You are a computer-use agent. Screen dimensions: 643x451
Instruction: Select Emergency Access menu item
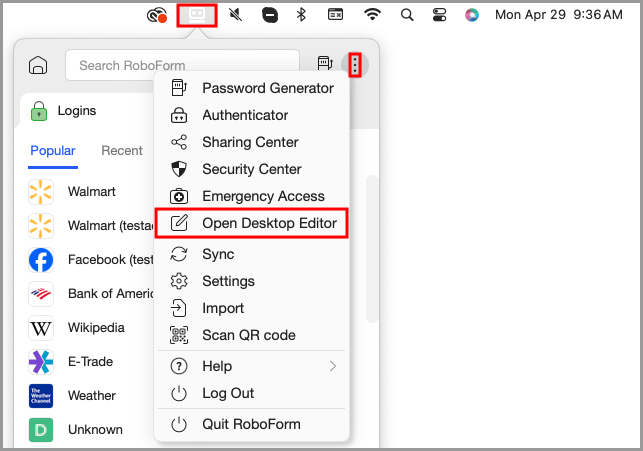pos(251,196)
